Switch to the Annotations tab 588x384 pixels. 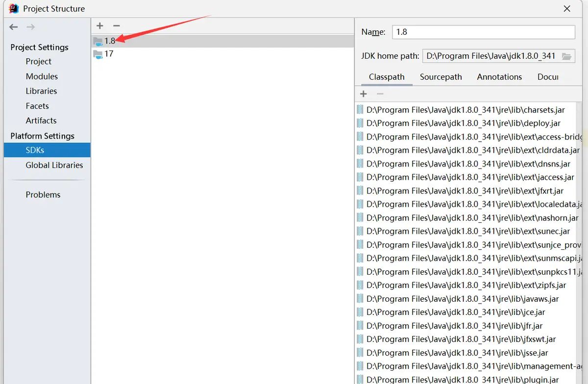pos(499,77)
